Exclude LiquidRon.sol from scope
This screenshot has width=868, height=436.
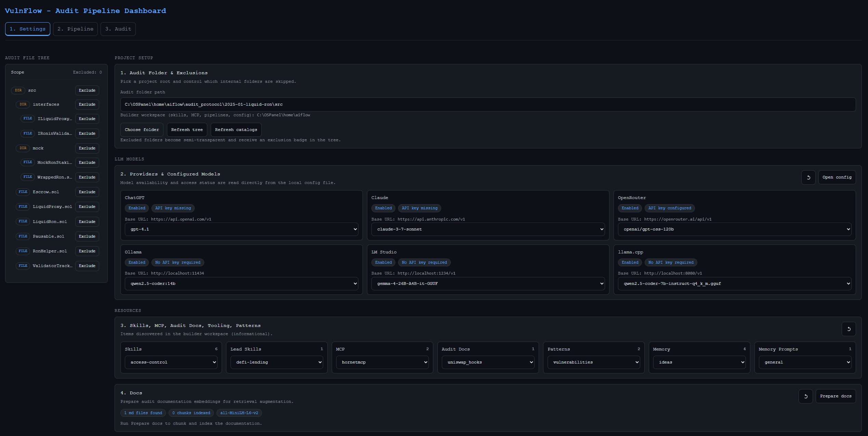coord(87,222)
